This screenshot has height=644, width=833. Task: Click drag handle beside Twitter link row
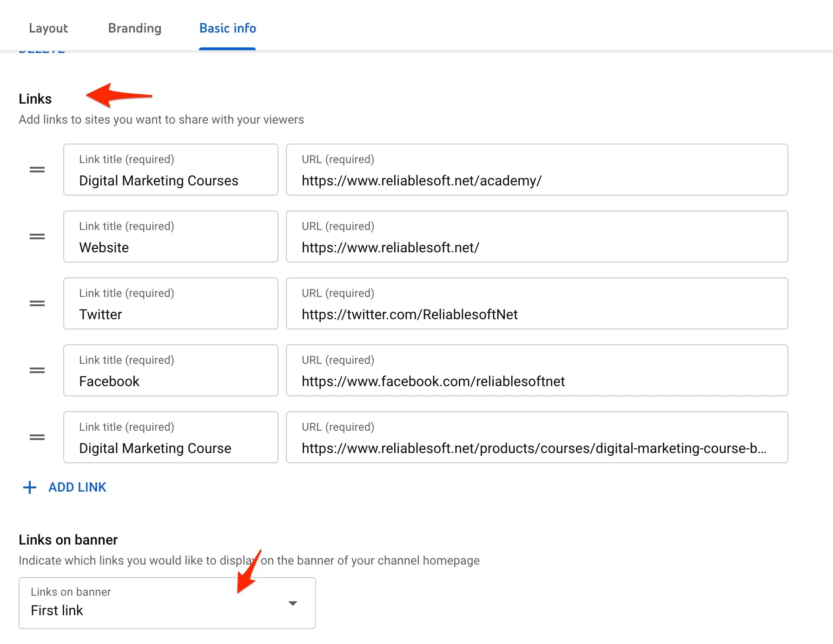[37, 303]
